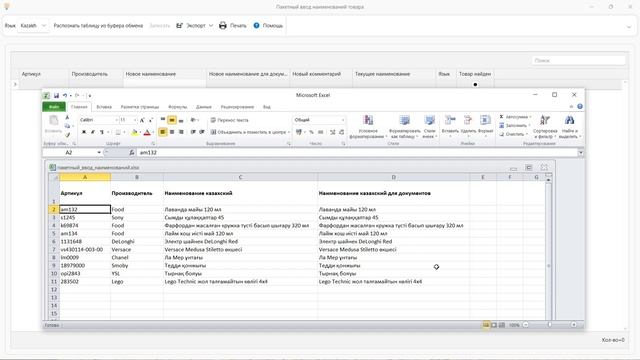Open the language Kazakh dropdown
This screenshot has width=640, height=360.
[33, 25]
